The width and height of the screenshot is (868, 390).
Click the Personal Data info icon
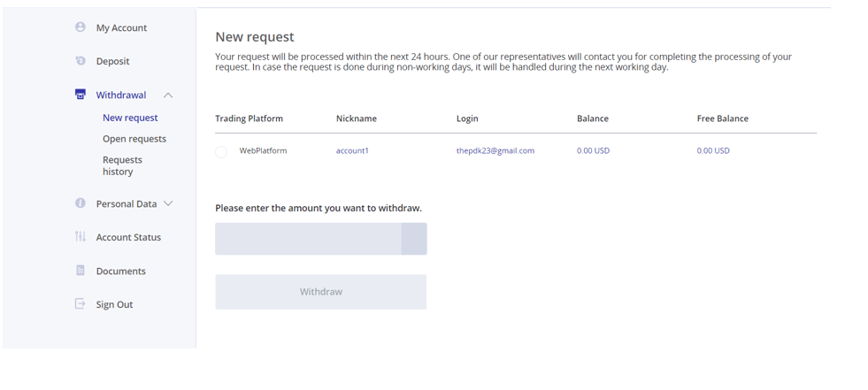click(x=81, y=203)
